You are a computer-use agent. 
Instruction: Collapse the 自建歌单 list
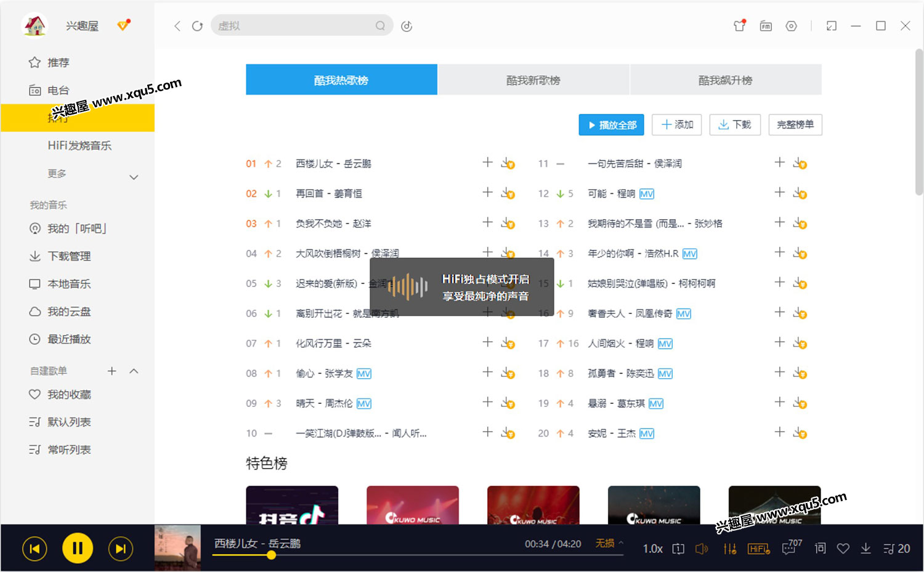pos(134,371)
